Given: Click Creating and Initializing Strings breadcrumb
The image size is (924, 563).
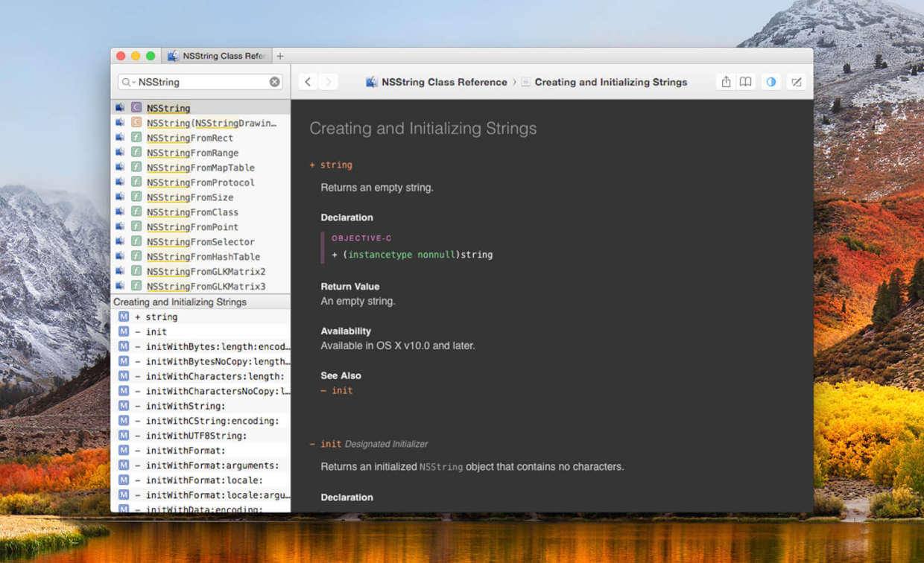Looking at the screenshot, I should (x=611, y=82).
